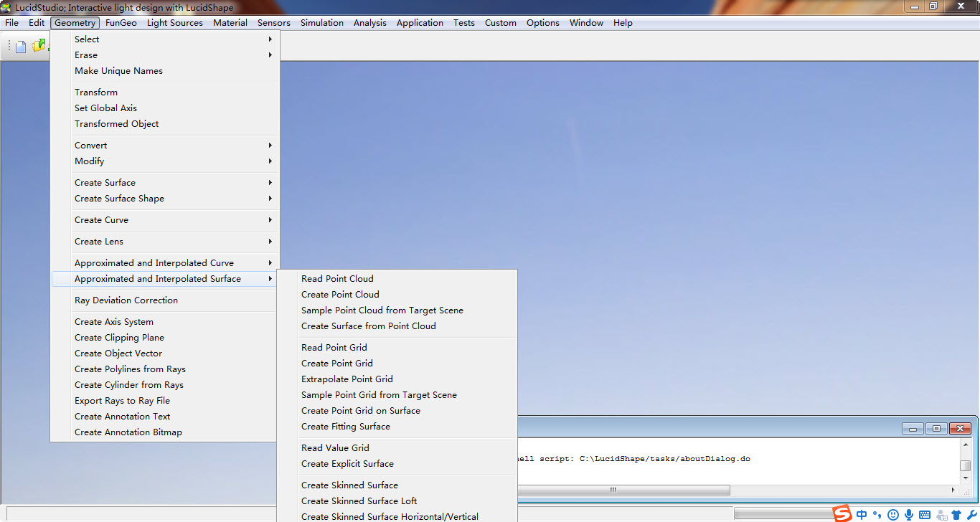Screen dimensions: 980x522
Task: Choose Create Polylines from Rays
Action: click(164, 369)
